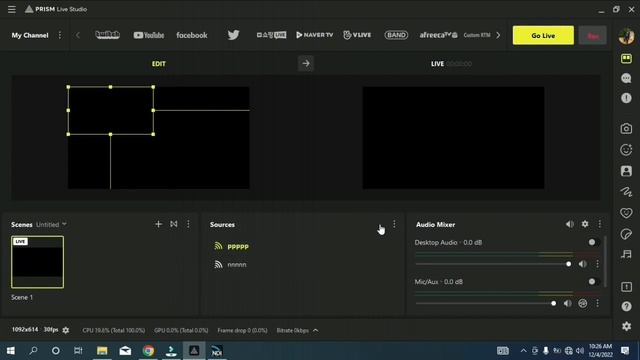Select the Twitch platform

pyautogui.click(x=107, y=35)
